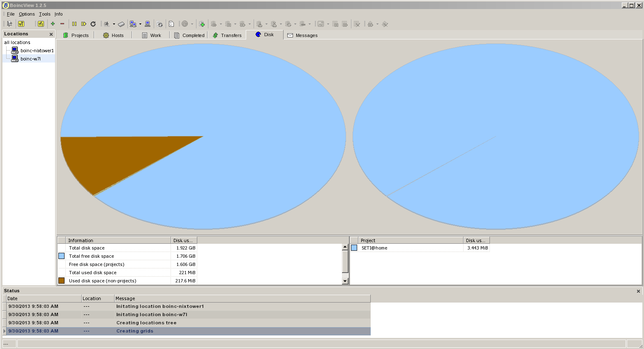
Task: Click the picture graphics toolbar icon
Action: click(x=321, y=24)
